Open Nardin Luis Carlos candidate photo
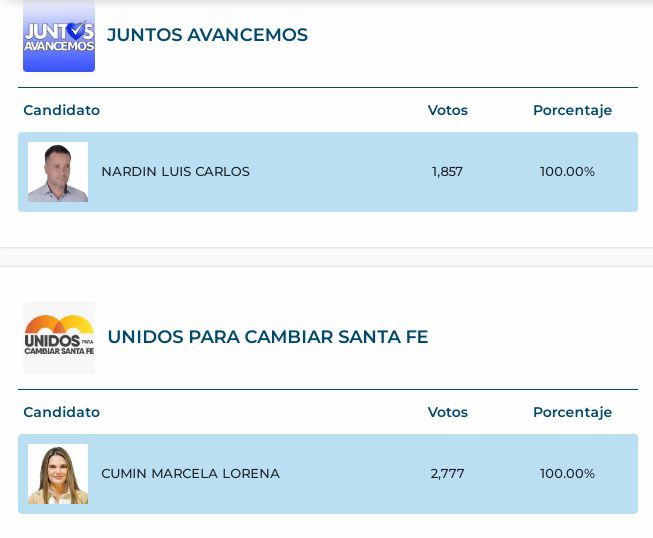The height and width of the screenshot is (538, 653). pyautogui.click(x=58, y=172)
